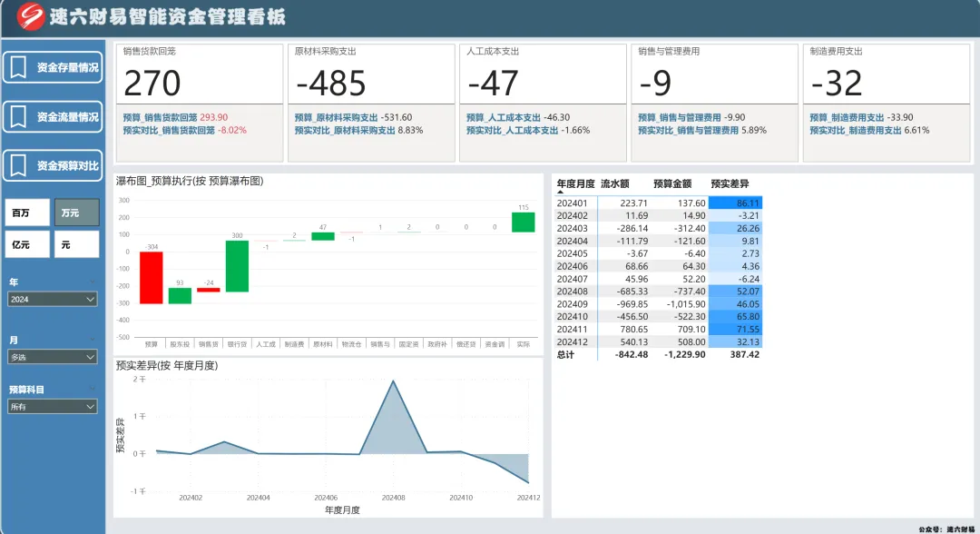Open the 预算科目 dropdown showing 所有
The height and width of the screenshot is (534, 980).
pyautogui.click(x=52, y=407)
